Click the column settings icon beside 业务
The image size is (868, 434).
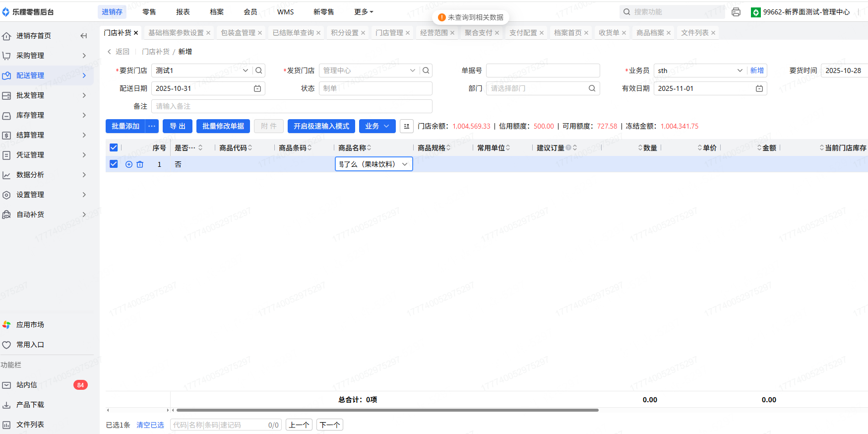tap(407, 126)
